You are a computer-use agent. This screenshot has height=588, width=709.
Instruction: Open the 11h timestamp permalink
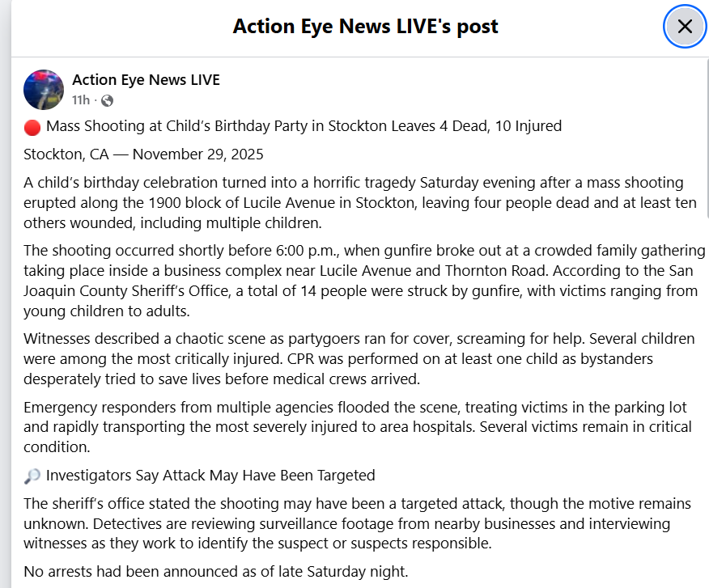(80, 100)
